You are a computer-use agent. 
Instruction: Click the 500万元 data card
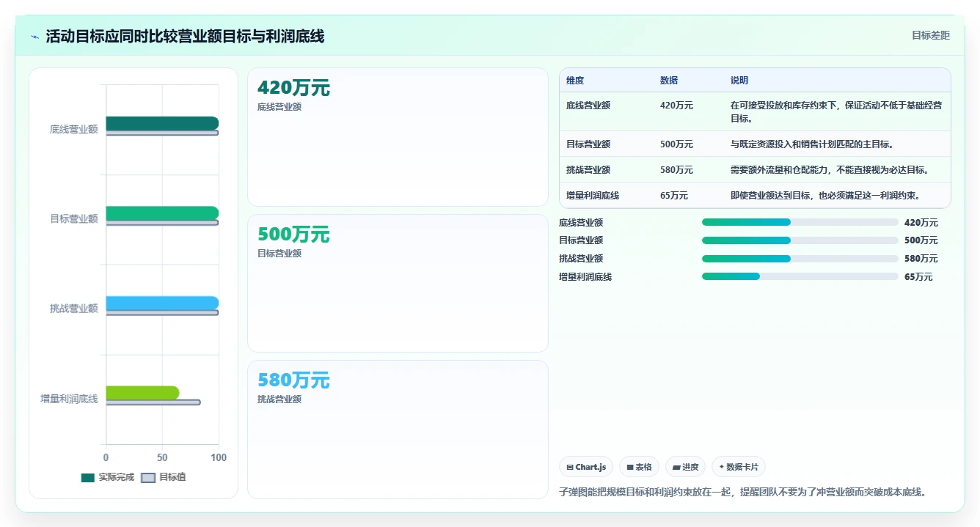click(398, 283)
